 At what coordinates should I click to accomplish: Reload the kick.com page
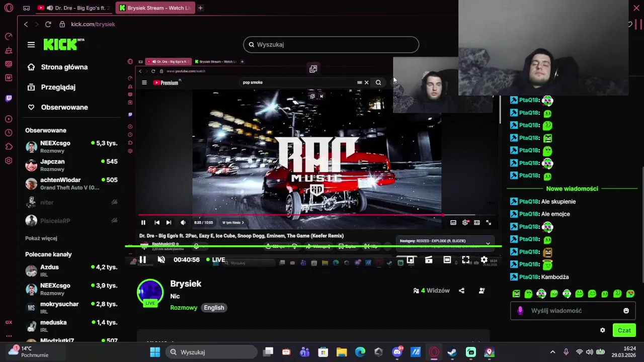pos(48,24)
